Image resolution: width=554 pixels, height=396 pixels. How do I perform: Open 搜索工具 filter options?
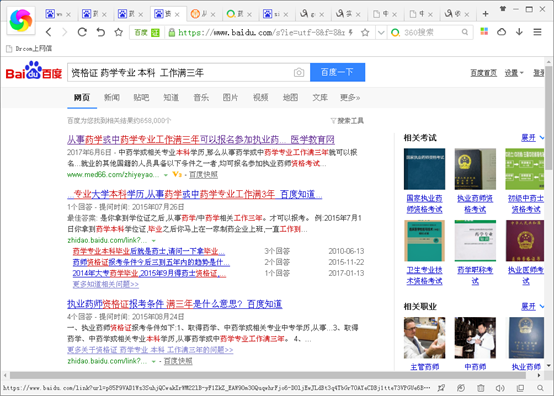click(x=347, y=121)
